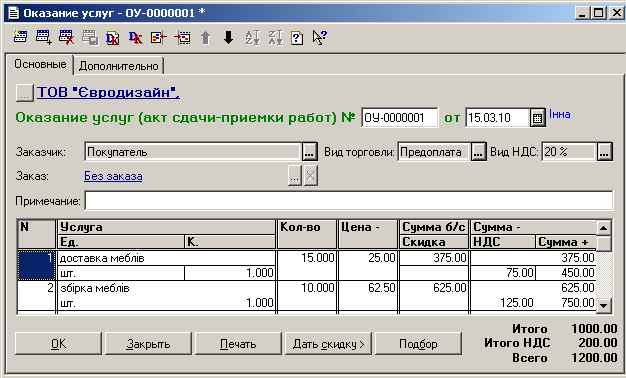The height and width of the screenshot is (378, 626).
Task: Click the delete row icon with red X
Action: [66, 37]
